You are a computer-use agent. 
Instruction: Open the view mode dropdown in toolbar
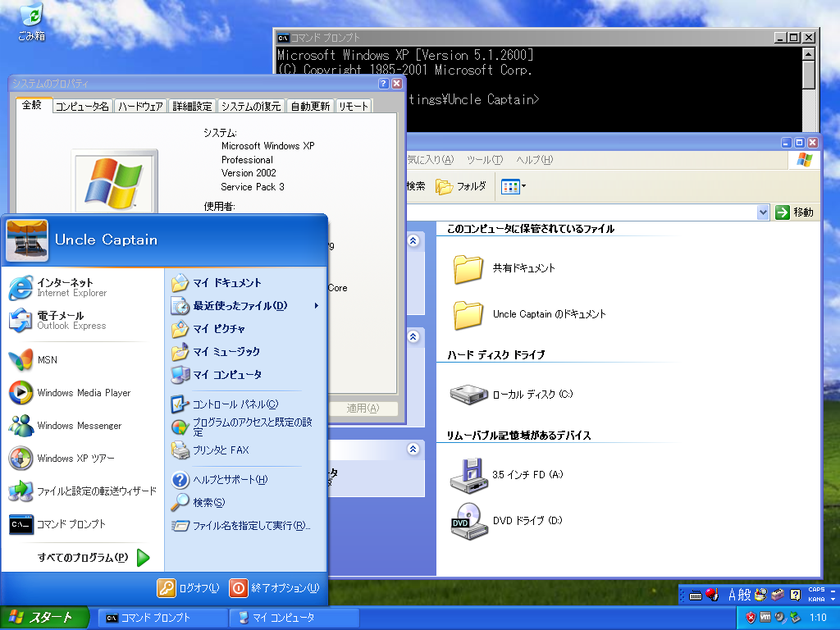[523, 186]
